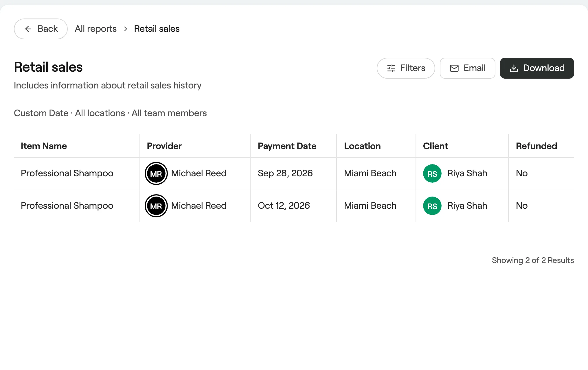This screenshot has width=588, height=370.
Task: Click the filter summary line 'Custom Date · All locations · All team members'
Action: coord(110,113)
